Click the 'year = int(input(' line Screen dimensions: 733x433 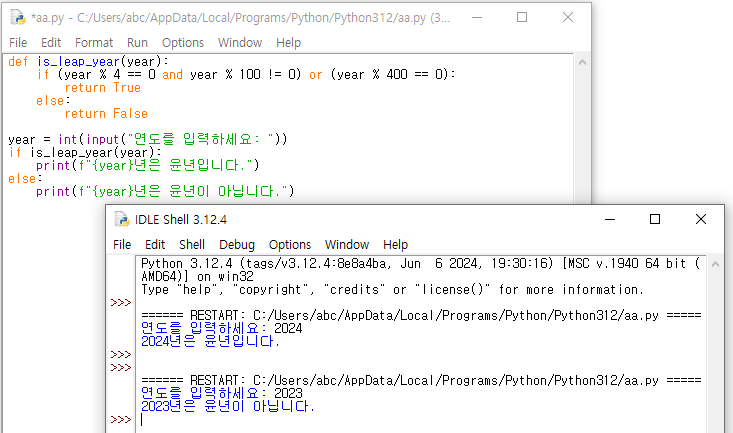(148, 139)
